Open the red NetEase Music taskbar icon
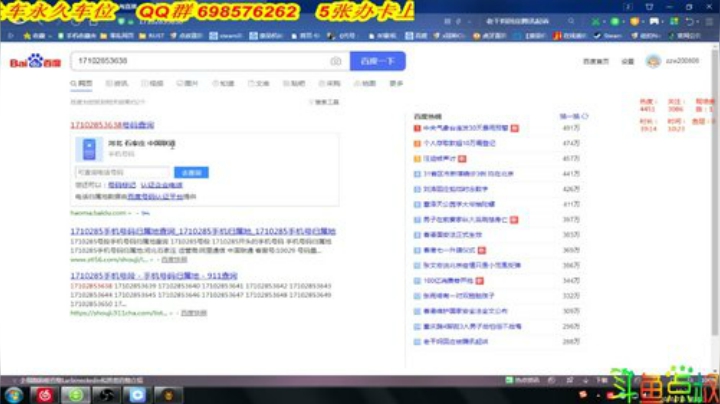 tap(45, 395)
